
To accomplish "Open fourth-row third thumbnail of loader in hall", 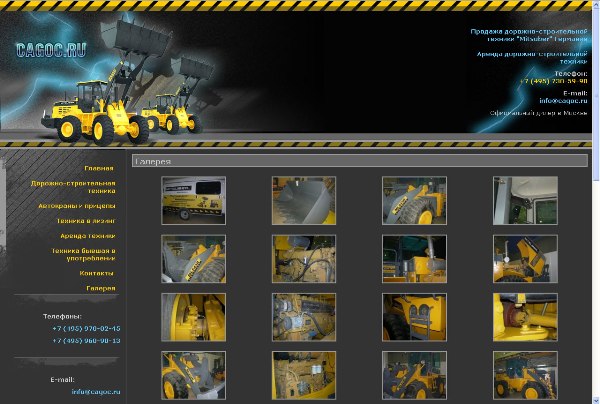I will coord(414,375).
